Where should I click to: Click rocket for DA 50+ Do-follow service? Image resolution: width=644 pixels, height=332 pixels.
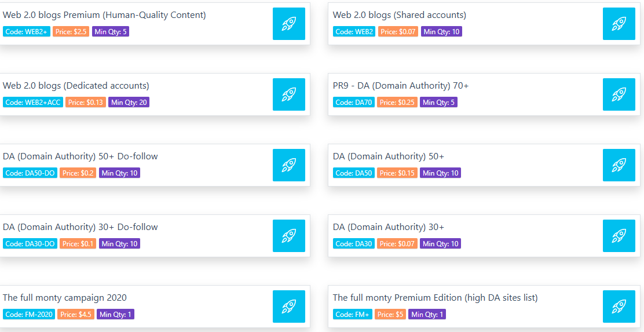click(289, 165)
